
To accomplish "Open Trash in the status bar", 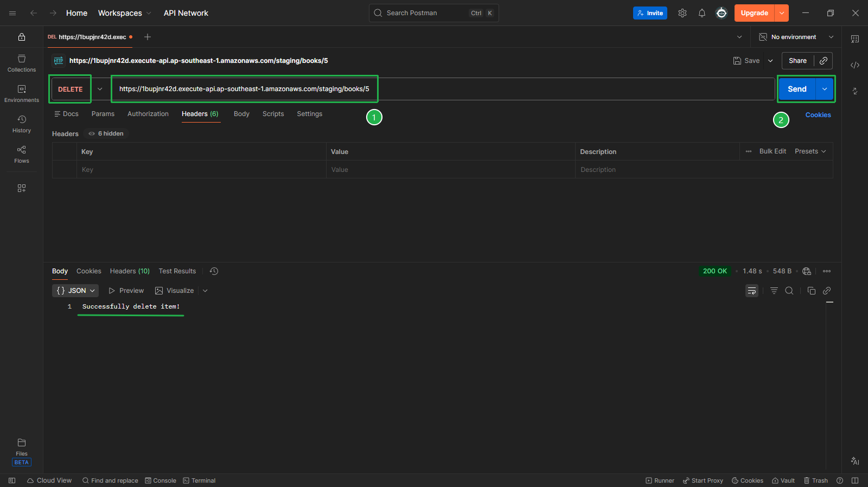I will click(x=815, y=480).
